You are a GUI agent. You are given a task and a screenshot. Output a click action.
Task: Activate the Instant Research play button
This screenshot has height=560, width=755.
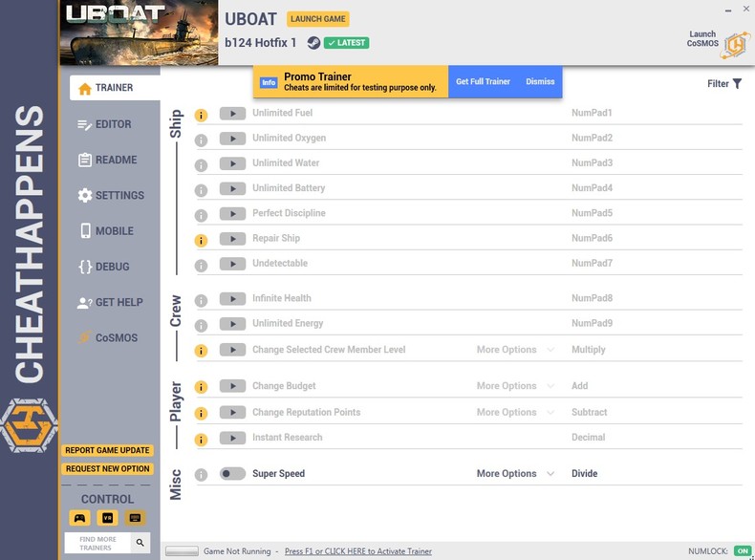click(x=232, y=438)
